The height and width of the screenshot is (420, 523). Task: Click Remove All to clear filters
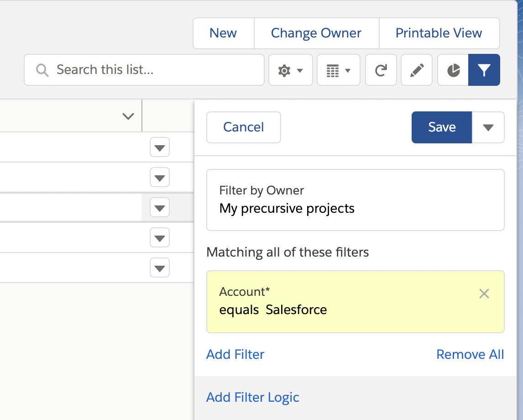point(470,354)
